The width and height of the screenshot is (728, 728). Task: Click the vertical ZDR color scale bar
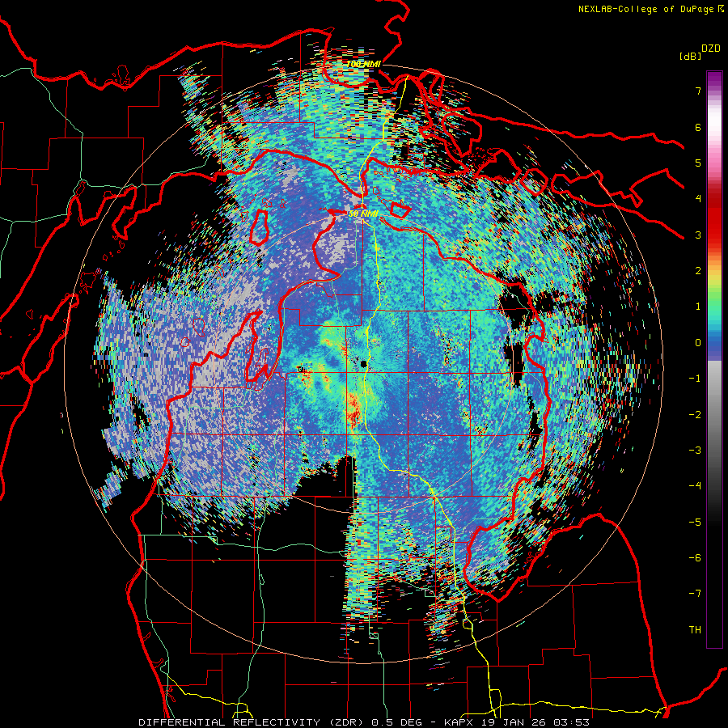click(714, 359)
